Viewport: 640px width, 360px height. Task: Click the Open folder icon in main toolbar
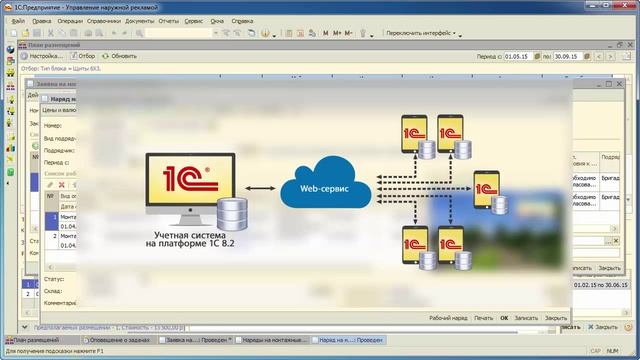(x=25, y=33)
